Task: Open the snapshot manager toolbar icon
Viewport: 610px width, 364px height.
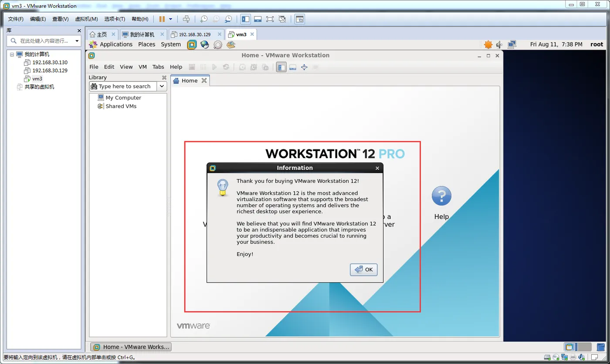Action: tap(228, 19)
